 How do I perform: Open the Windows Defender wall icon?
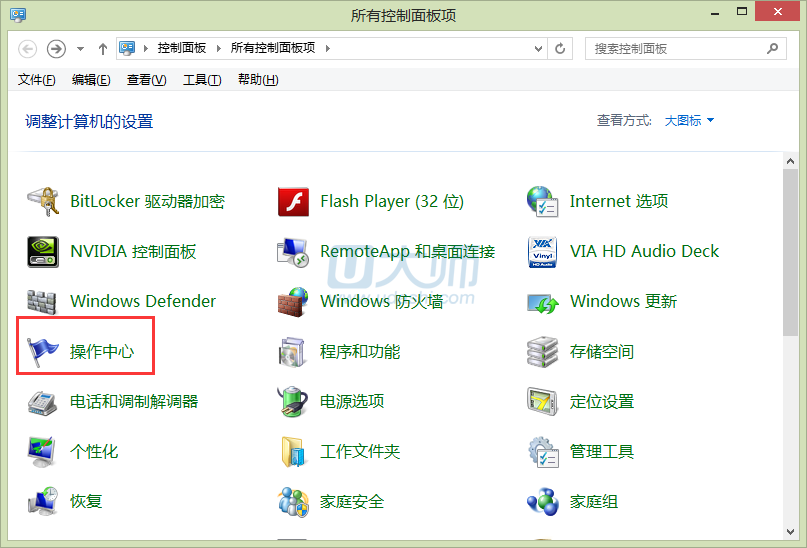click(42, 302)
